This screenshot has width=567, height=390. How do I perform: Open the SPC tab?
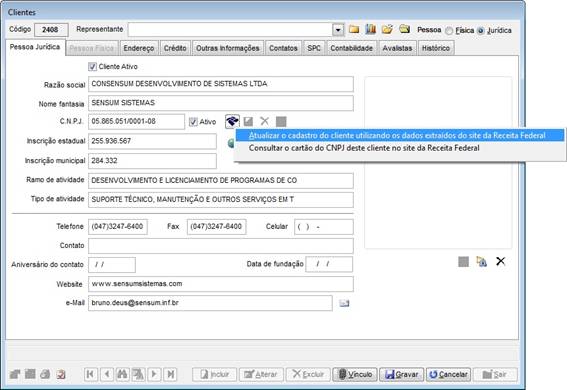tap(314, 48)
